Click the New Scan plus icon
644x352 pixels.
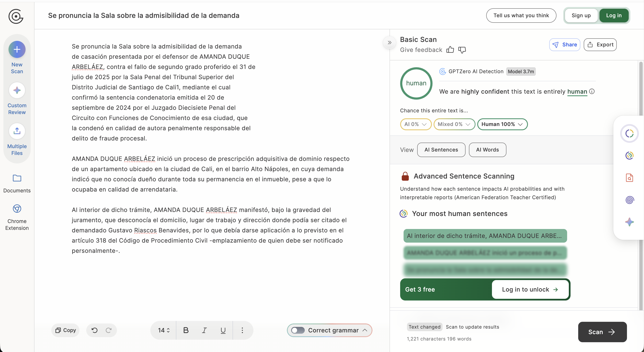17,49
